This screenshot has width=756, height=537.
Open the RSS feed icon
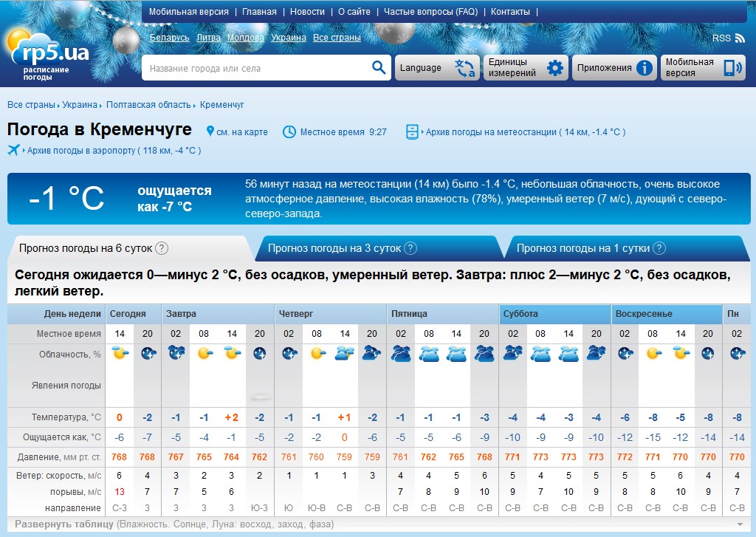(x=740, y=38)
